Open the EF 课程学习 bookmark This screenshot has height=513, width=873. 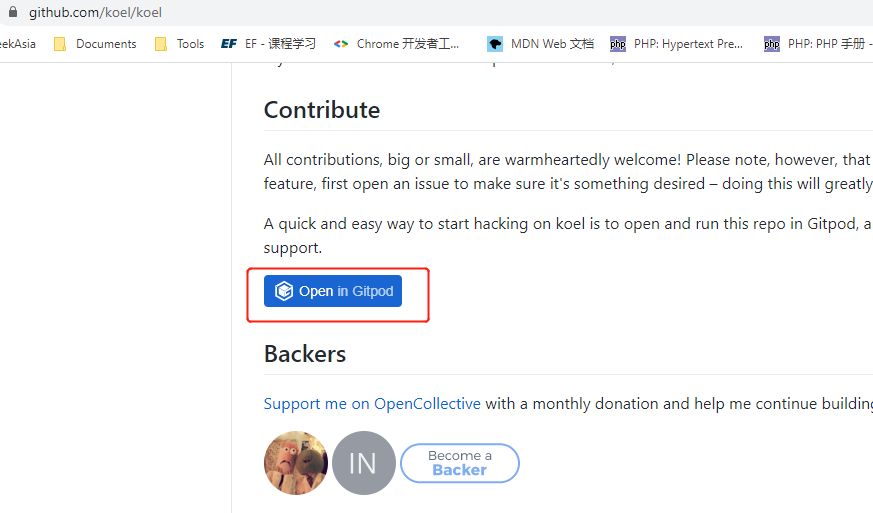(x=268, y=44)
